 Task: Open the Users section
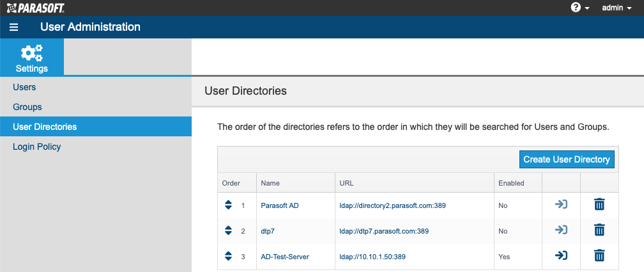pyautogui.click(x=24, y=87)
